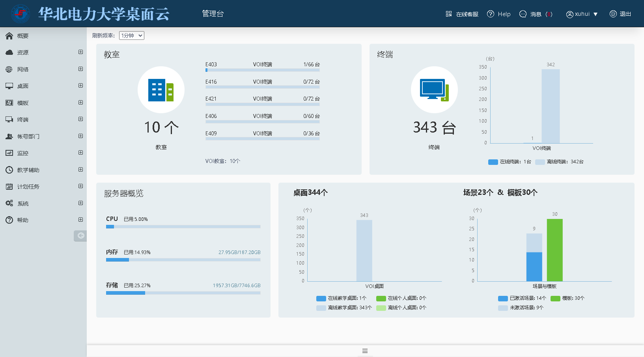Open the 刷新频率 dropdown
The image size is (644, 357).
pyautogui.click(x=132, y=36)
